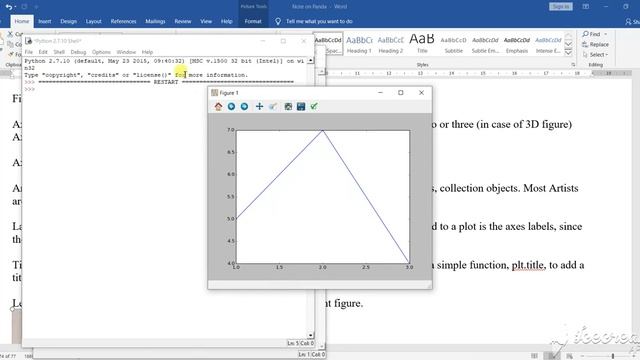Click the green checkmark edit-parameters icon
Image resolution: width=640 pixels, height=360 pixels.
coord(314,107)
